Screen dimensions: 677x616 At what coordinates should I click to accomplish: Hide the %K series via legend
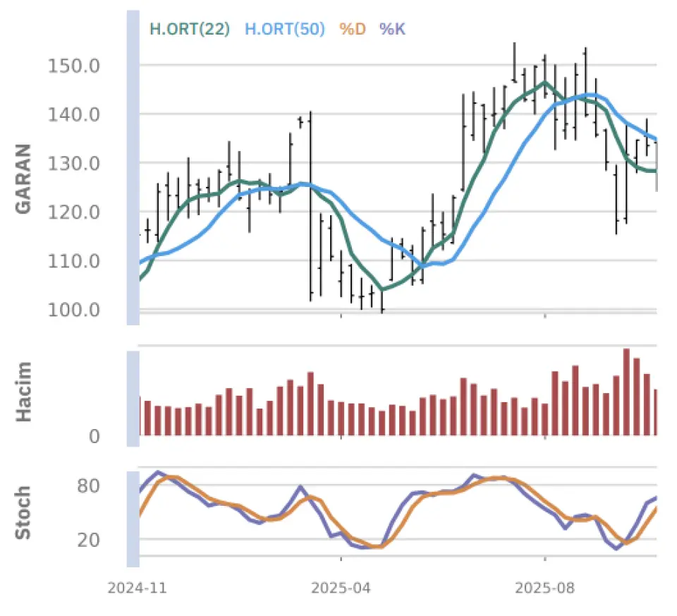(x=392, y=29)
